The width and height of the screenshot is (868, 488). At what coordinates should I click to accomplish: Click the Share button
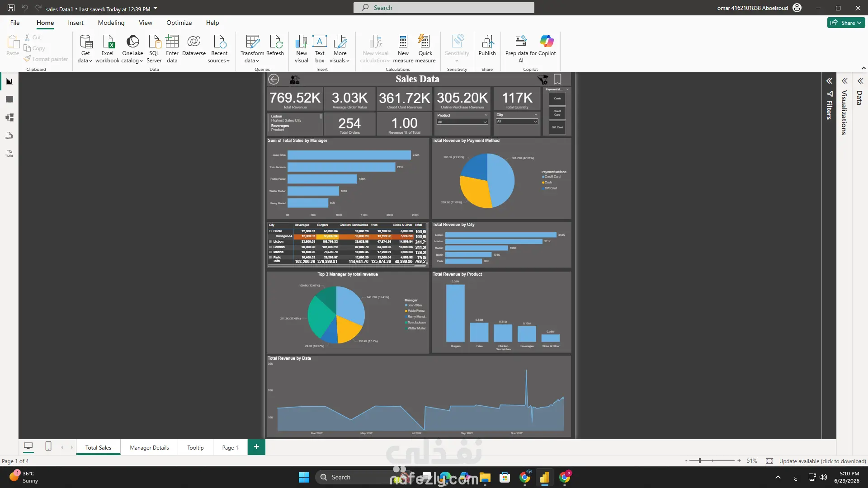pos(846,23)
